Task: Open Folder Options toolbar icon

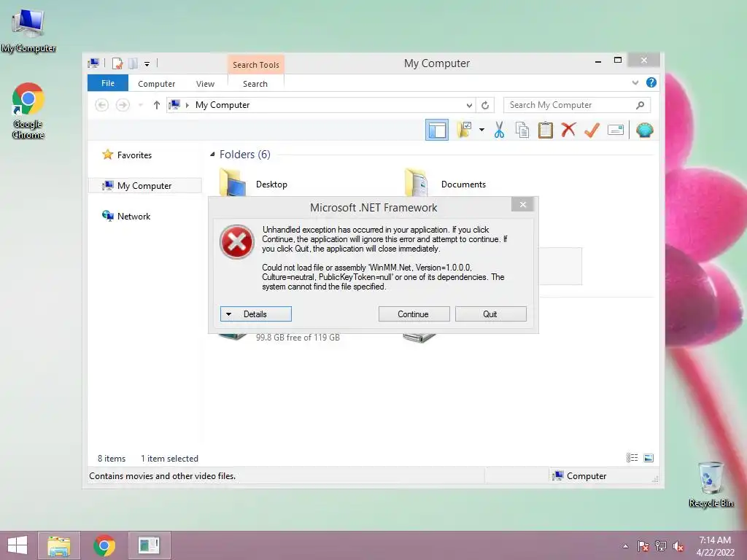Action: (464, 130)
